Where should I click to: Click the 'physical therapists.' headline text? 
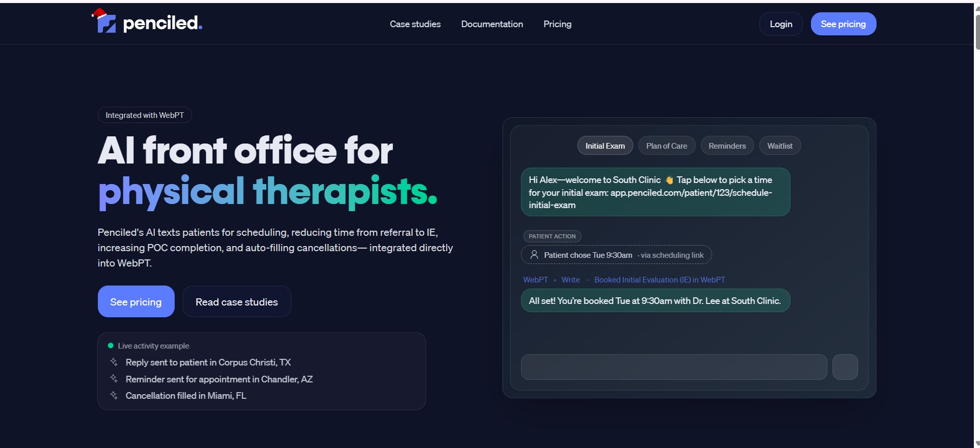tap(268, 192)
